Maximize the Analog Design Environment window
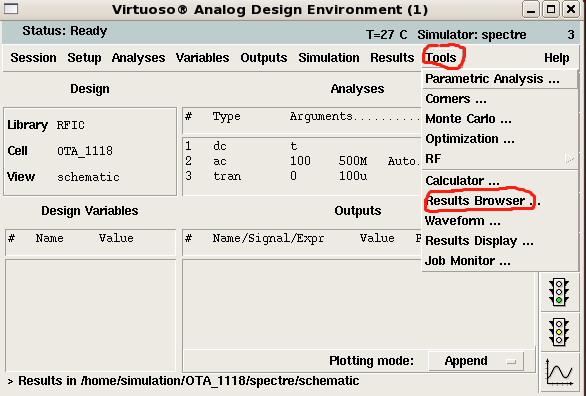The image size is (586, 396). [551, 9]
